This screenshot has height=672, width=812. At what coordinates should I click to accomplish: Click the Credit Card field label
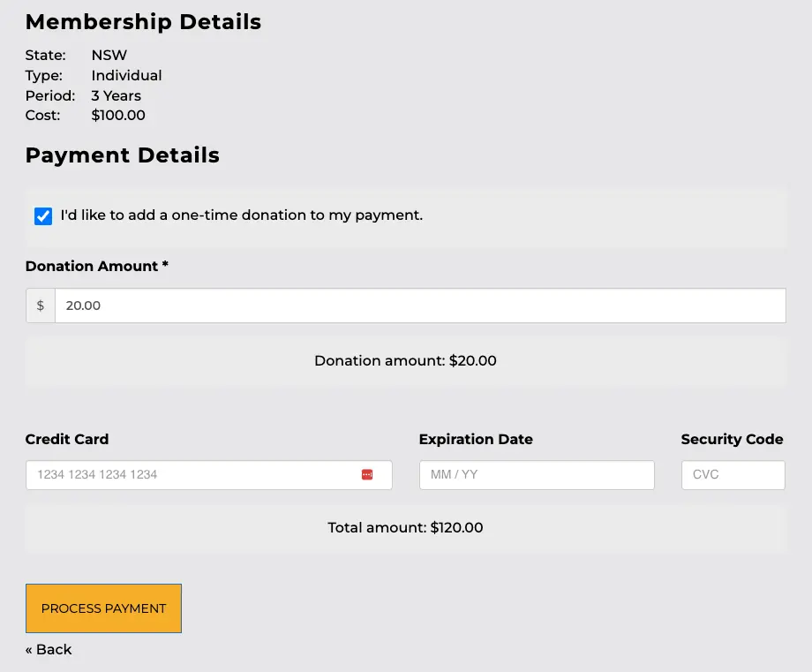tap(67, 439)
